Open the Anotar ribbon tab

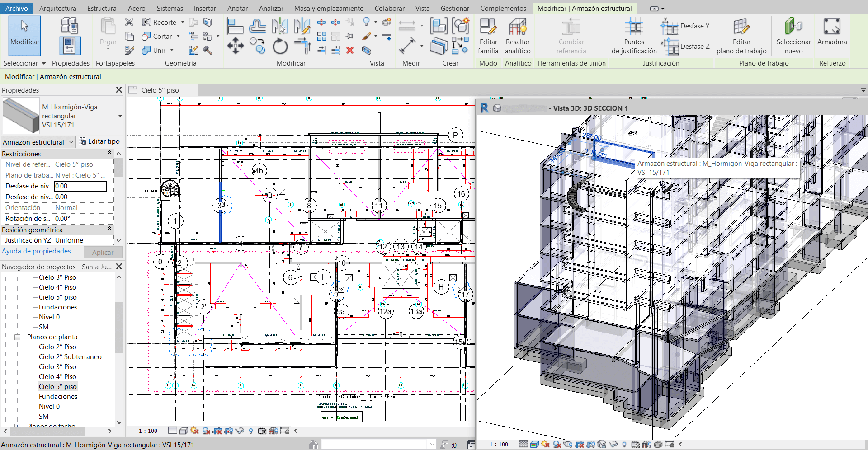(237, 8)
